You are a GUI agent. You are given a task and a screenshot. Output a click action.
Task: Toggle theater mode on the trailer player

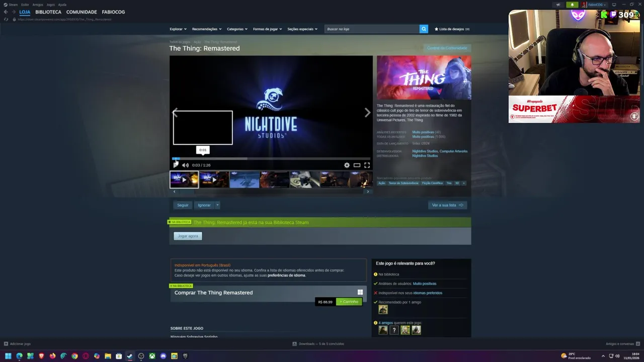coord(357,165)
